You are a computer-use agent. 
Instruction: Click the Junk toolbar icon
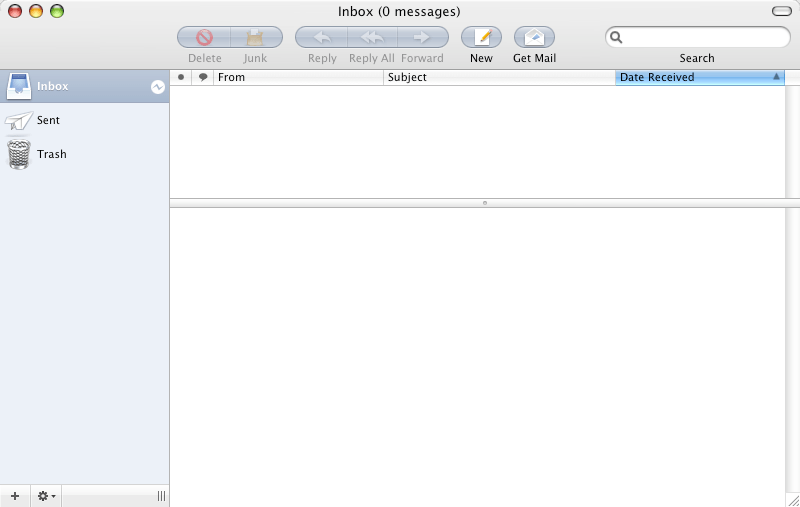tap(256, 37)
